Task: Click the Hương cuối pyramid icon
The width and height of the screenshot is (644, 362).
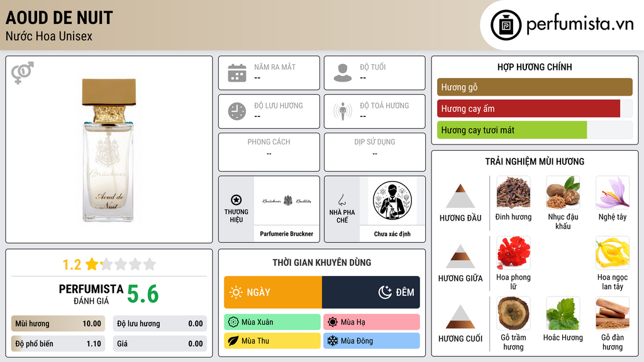Action: 460,317
